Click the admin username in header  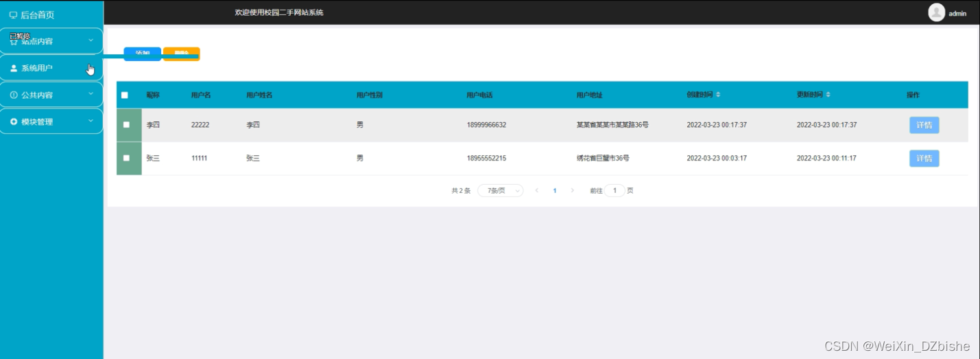957,13
